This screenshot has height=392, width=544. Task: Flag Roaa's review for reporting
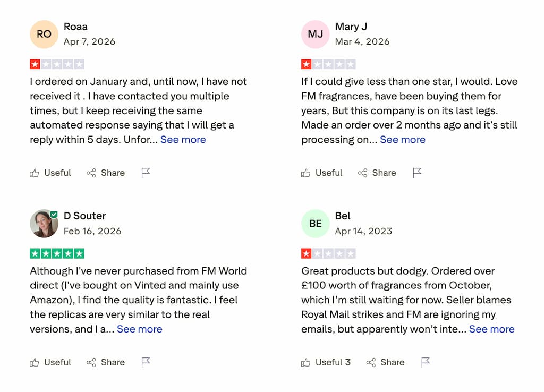[146, 173]
